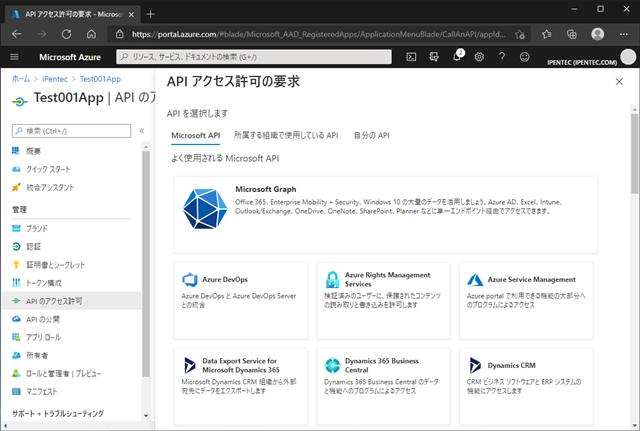Choose Dynamics 365 Business Central card

point(383,387)
